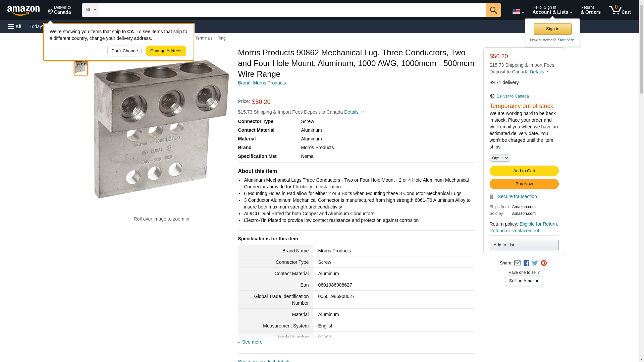Screen dimensions: 644x362
Task: Expand Eligible for Return policy details
Action: pyautogui.click(x=524, y=227)
